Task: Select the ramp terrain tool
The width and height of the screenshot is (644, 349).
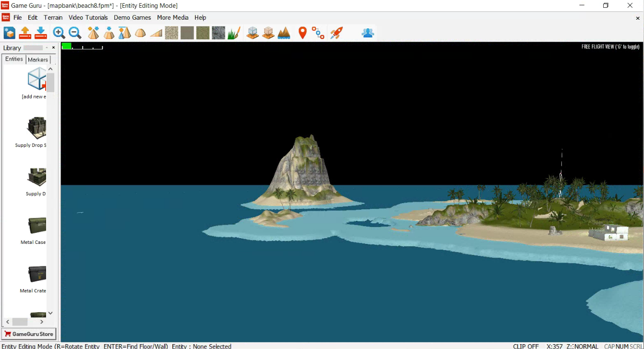Action: pyautogui.click(x=156, y=33)
